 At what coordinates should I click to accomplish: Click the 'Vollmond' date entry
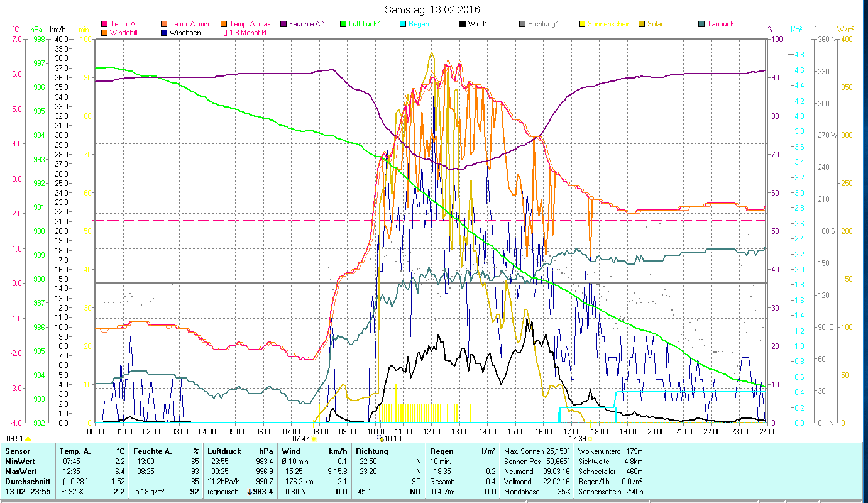point(519,482)
